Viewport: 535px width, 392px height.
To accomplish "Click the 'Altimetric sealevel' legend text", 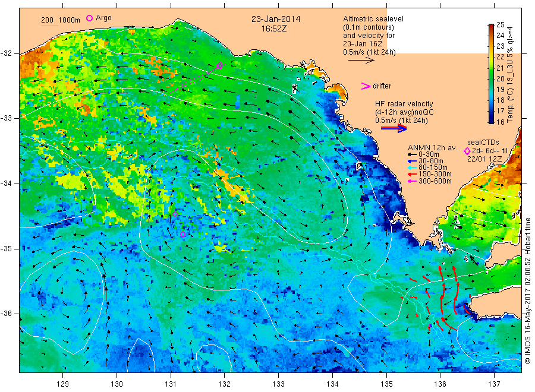I will click(373, 19).
